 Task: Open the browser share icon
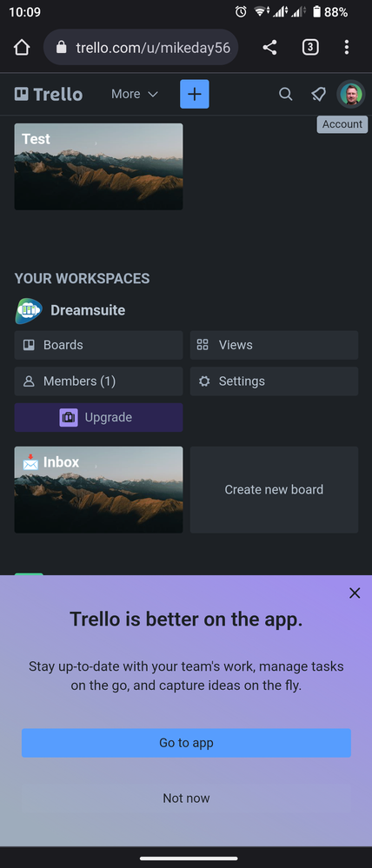(269, 48)
